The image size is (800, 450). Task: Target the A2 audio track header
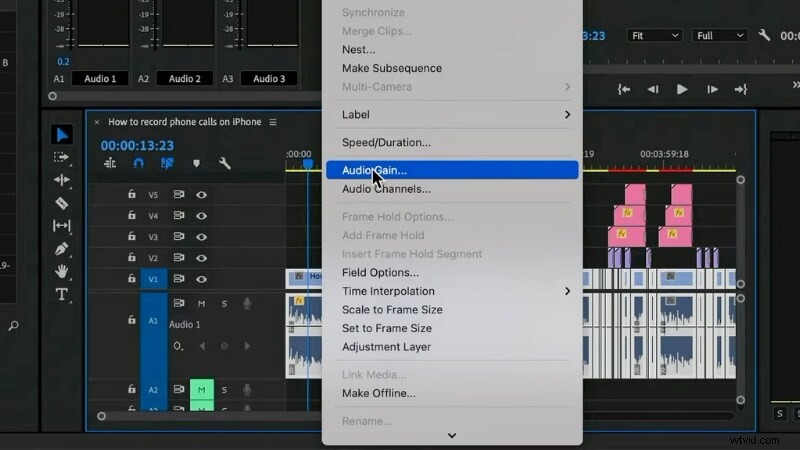pyautogui.click(x=154, y=390)
